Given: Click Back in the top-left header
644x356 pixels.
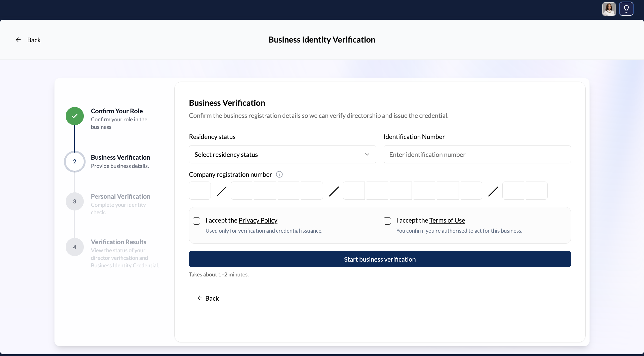Looking at the screenshot, I should pyautogui.click(x=34, y=40).
